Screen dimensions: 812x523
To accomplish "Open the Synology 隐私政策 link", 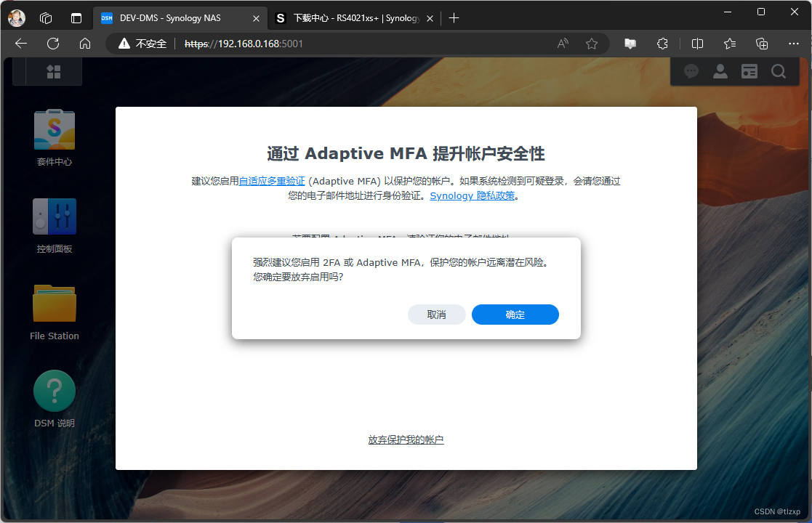I will (x=473, y=195).
